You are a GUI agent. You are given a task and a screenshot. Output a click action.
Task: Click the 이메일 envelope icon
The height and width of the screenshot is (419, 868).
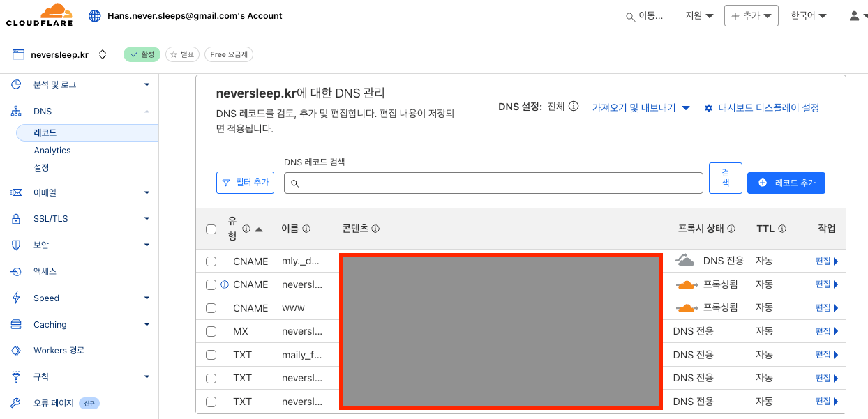[x=16, y=192]
